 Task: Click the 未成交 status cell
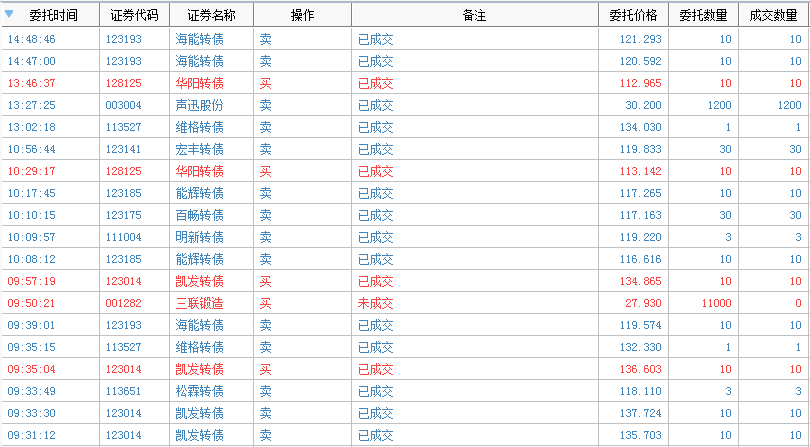[376, 303]
